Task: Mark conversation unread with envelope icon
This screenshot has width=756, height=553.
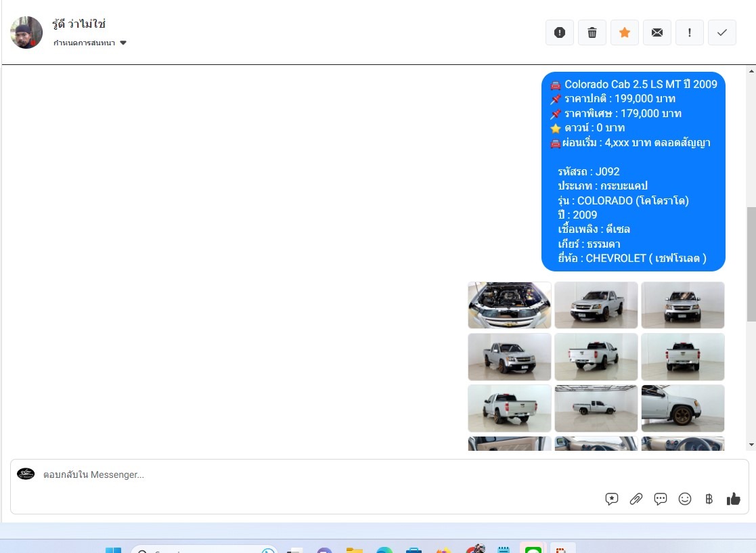Action: 657,32
